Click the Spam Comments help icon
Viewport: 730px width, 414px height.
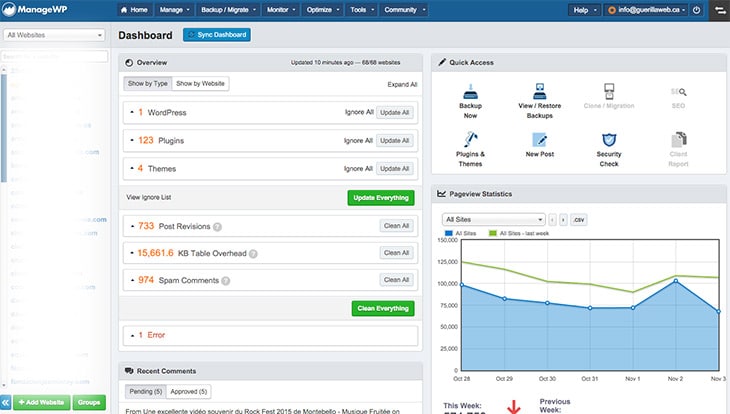coord(226,281)
